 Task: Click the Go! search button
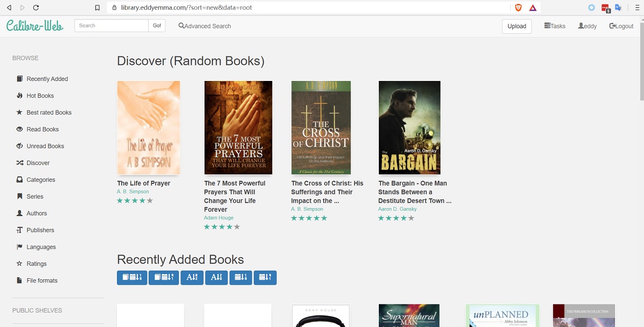[x=157, y=26]
